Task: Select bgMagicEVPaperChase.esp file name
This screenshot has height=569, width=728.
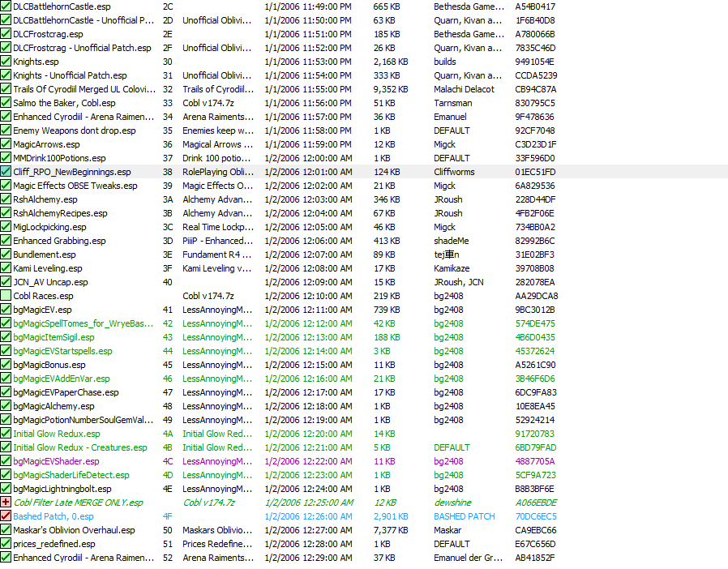Action: tap(66, 392)
